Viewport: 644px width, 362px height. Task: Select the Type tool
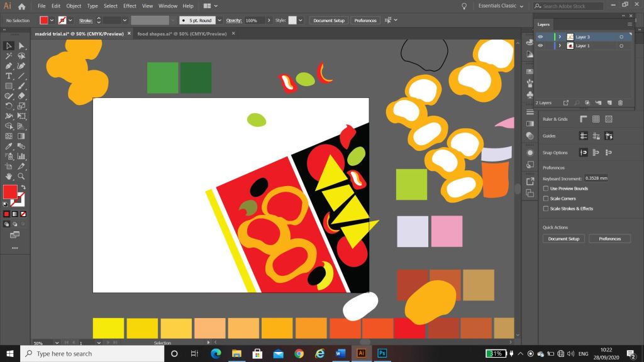click(9, 75)
